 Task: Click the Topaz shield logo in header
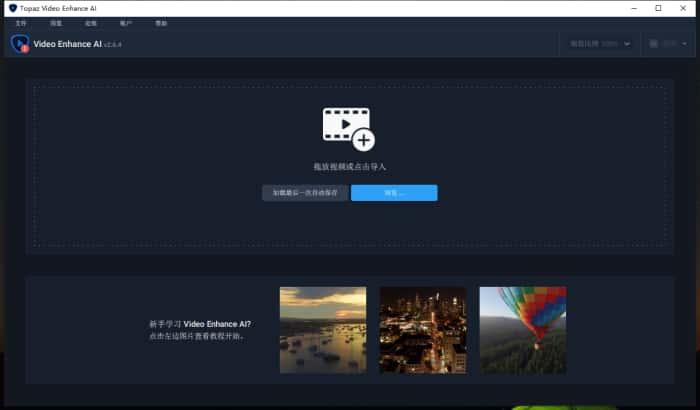coord(20,44)
